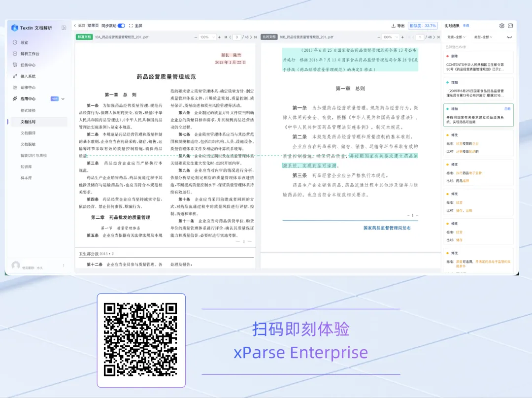Viewport: 532px width, 398px height.
Task: Open 运维中心 in the sidebar
Action: [x=28, y=87]
